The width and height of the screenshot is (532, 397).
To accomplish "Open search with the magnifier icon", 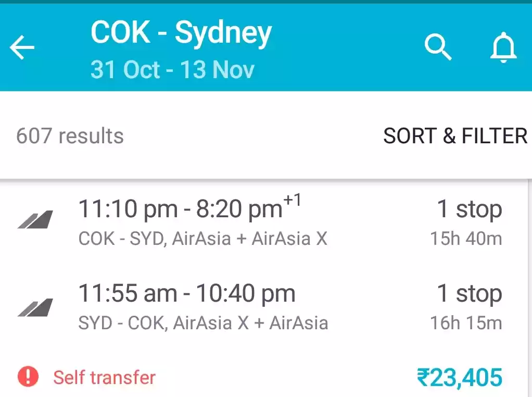I will [438, 47].
